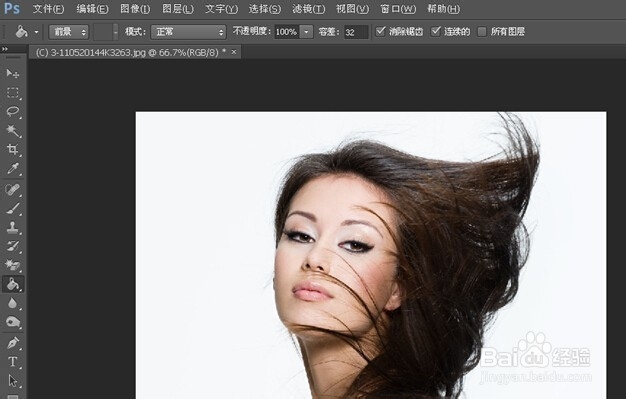Open the opacity slider arrow

306,32
